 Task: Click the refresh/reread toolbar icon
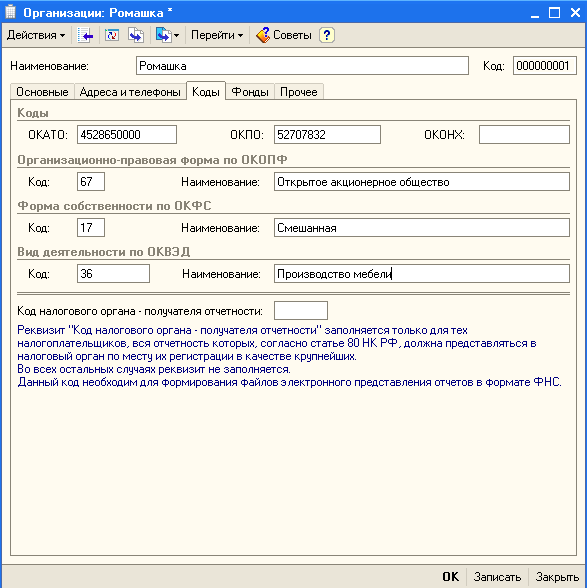[x=112, y=35]
